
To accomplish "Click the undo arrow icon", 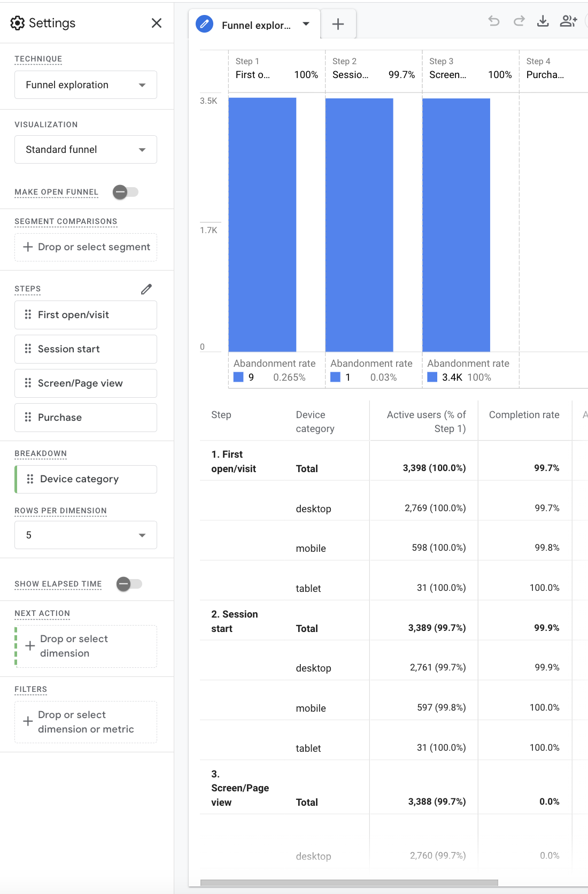I will 494,21.
